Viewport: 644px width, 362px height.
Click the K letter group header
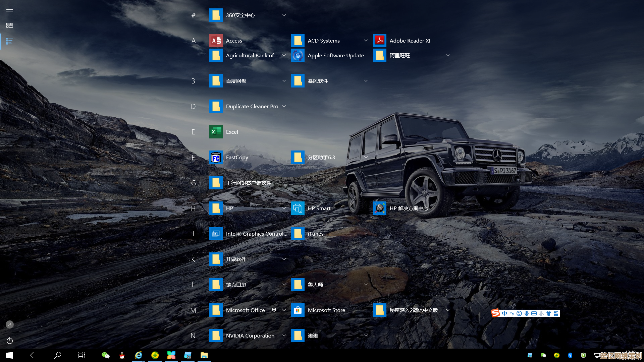tap(193, 259)
